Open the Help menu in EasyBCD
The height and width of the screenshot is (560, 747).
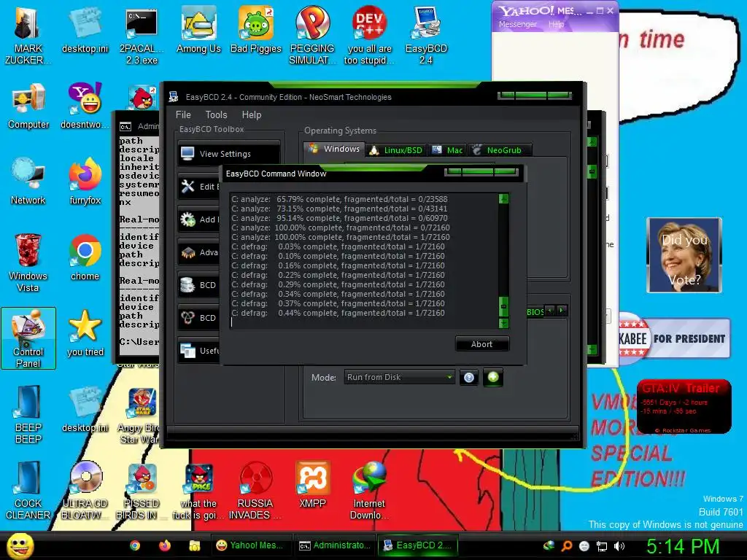[x=252, y=114]
